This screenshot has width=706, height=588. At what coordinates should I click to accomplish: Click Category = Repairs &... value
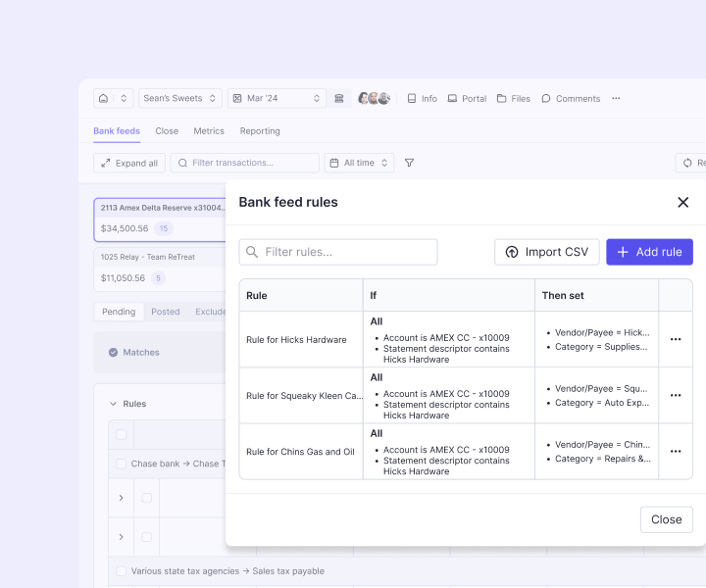pos(603,459)
